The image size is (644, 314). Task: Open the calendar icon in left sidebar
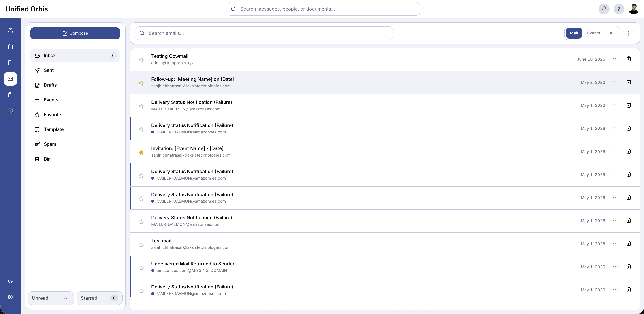click(x=10, y=47)
